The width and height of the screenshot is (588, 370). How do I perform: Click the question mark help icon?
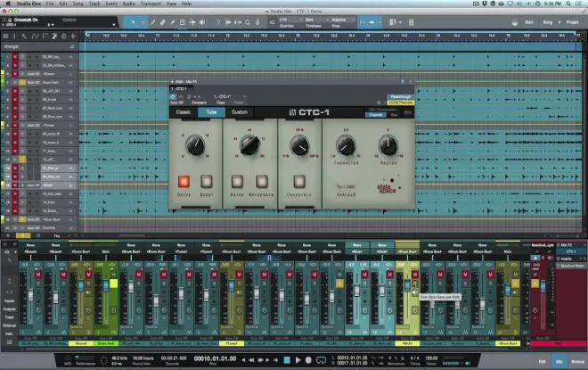click(218, 22)
